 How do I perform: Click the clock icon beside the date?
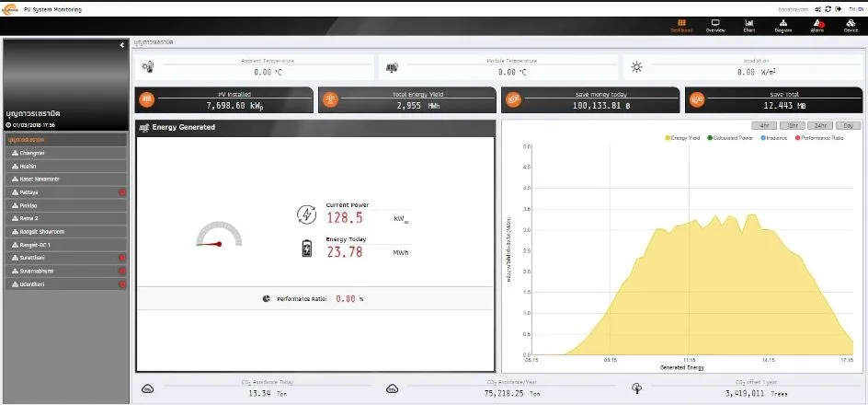point(8,125)
